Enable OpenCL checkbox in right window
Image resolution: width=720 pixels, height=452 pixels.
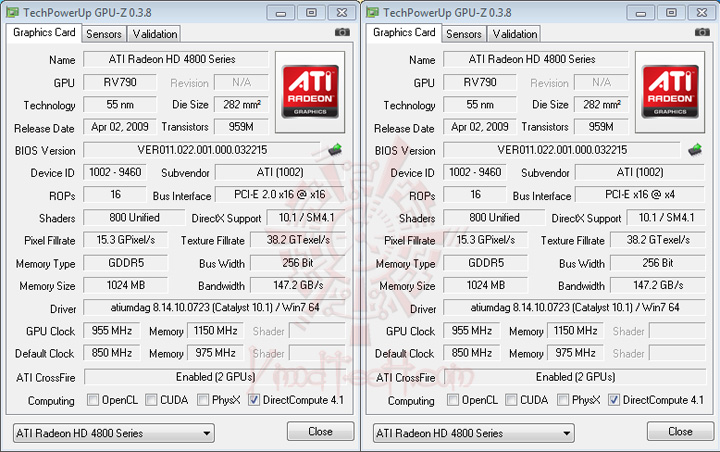click(x=453, y=400)
